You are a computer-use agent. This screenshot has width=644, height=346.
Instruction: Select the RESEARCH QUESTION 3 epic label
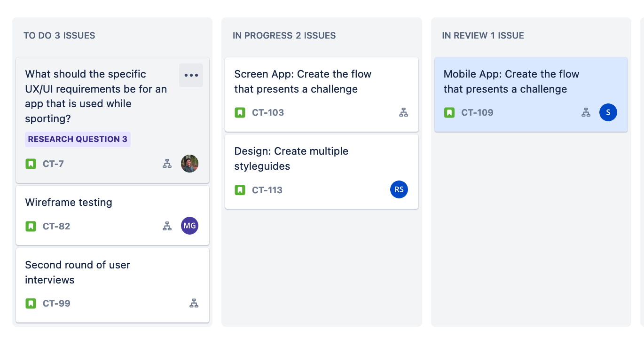[78, 139]
